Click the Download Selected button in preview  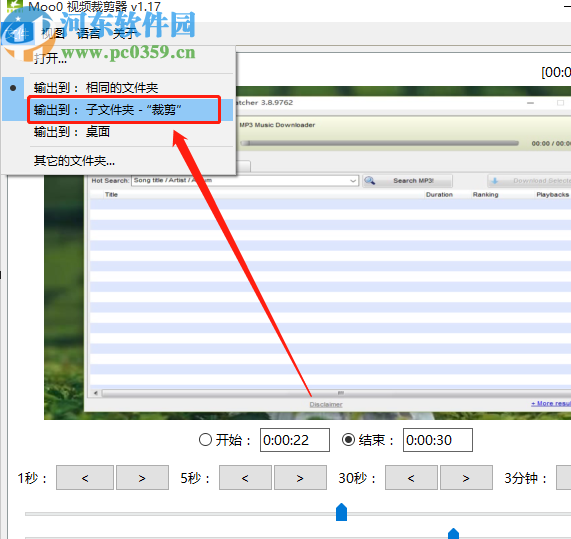pyautogui.click(x=529, y=181)
